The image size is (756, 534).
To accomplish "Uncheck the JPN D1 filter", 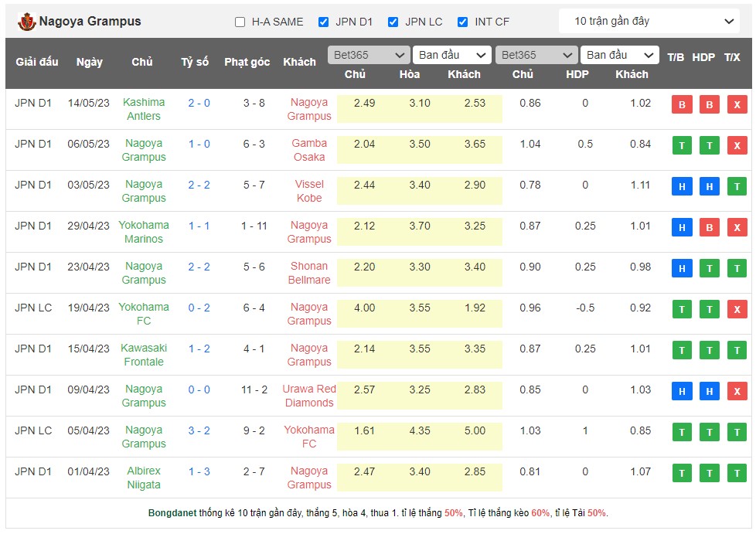I will 324,22.
